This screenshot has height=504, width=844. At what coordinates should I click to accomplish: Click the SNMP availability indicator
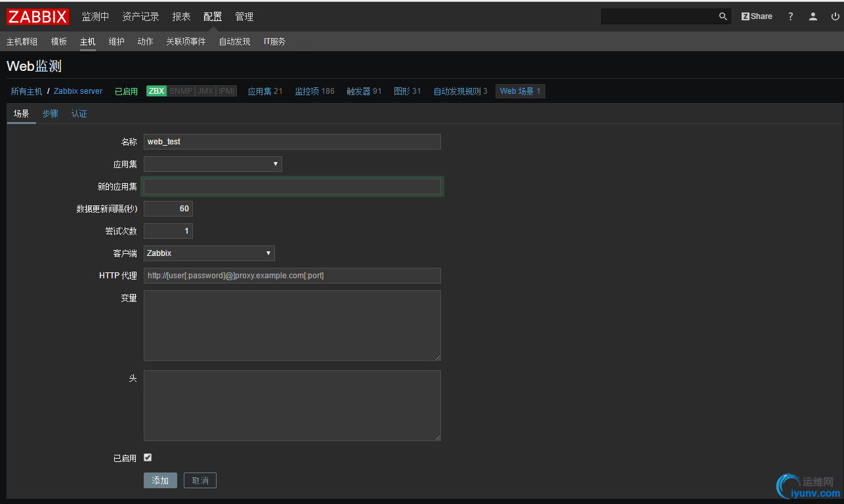click(x=181, y=91)
